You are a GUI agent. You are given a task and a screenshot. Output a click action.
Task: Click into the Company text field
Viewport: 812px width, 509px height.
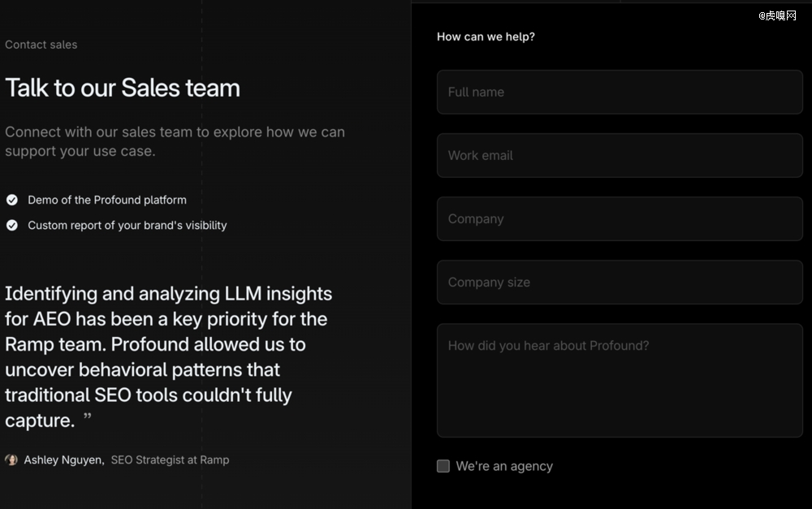point(620,219)
